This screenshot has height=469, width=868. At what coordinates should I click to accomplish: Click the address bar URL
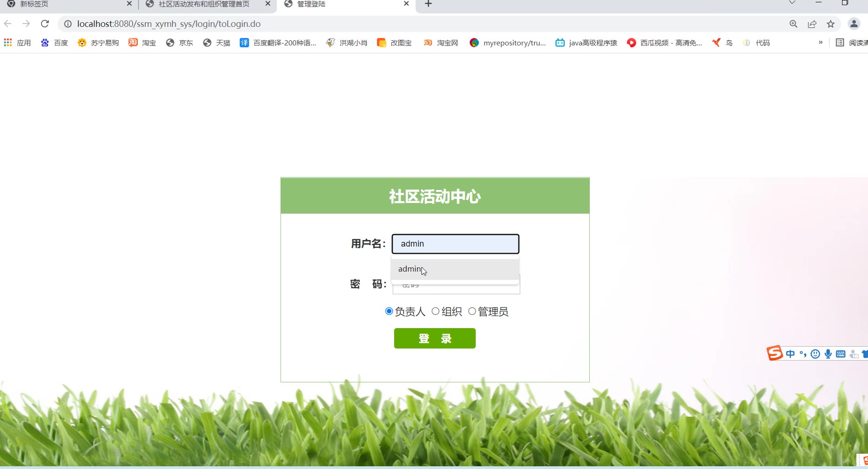(169, 24)
